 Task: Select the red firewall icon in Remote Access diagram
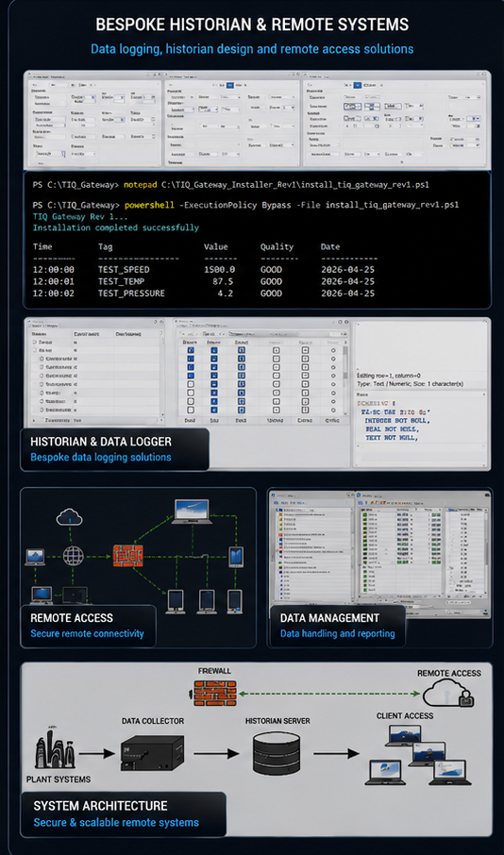128,556
